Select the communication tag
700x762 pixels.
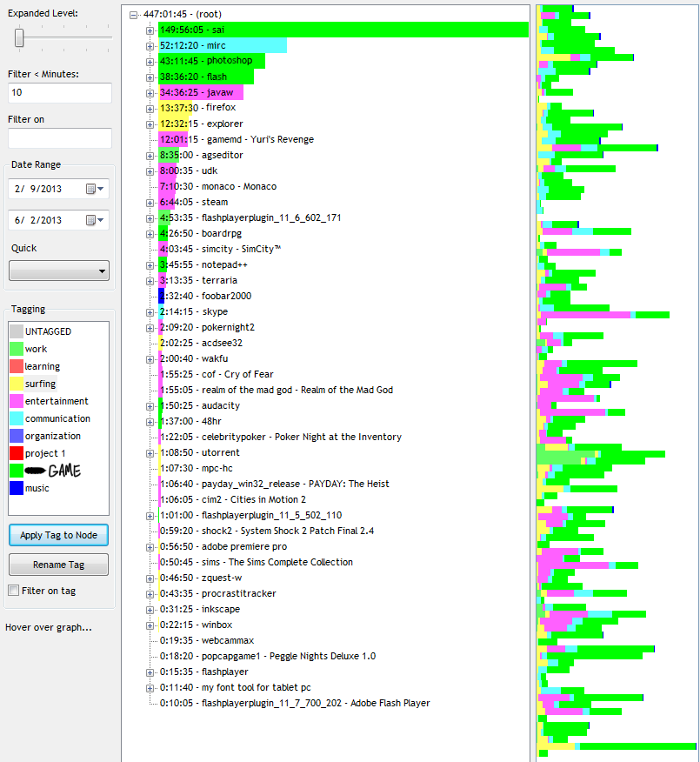pyautogui.click(x=57, y=418)
